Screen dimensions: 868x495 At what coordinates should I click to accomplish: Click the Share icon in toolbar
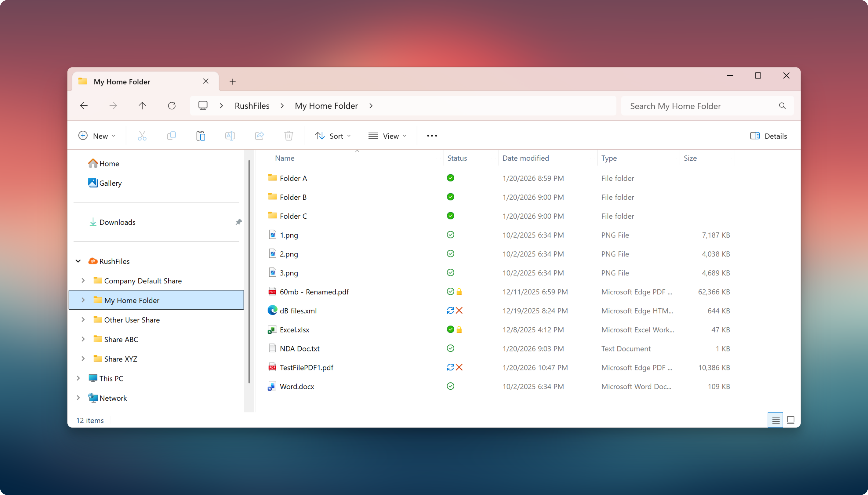pyautogui.click(x=259, y=136)
